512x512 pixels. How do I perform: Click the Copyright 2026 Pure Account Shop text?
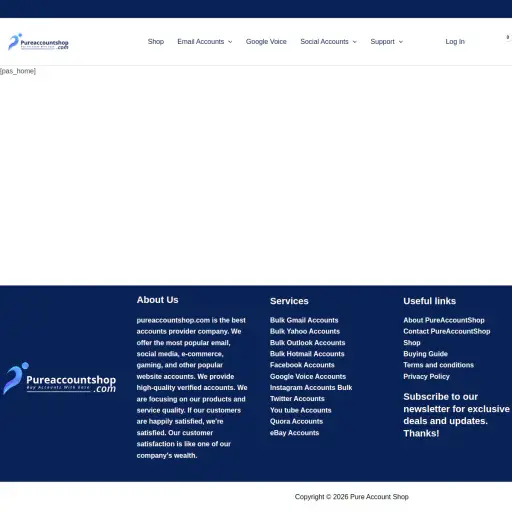point(351,497)
